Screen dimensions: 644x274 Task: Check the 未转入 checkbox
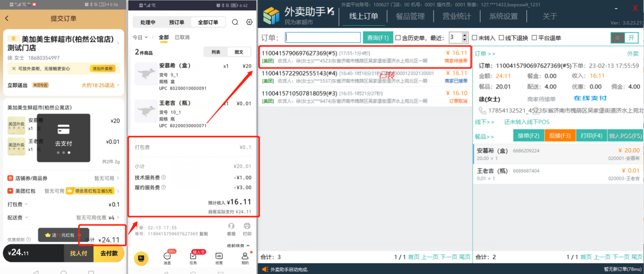pyautogui.click(x=475, y=38)
